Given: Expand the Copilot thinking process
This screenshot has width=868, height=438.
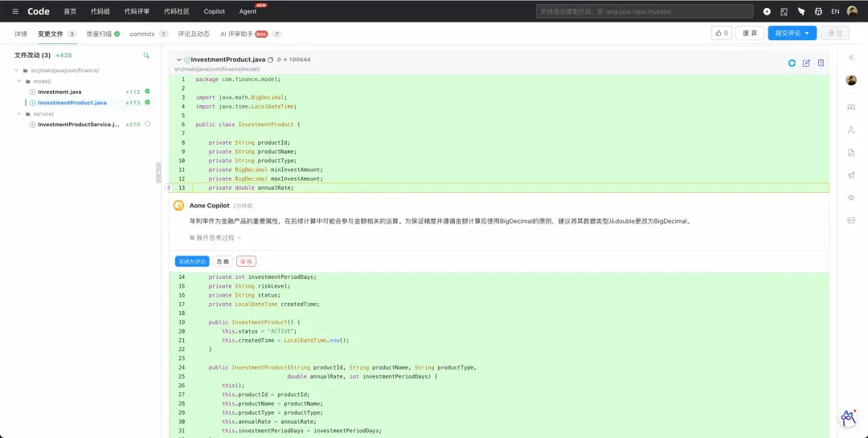Looking at the screenshot, I should pos(215,238).
